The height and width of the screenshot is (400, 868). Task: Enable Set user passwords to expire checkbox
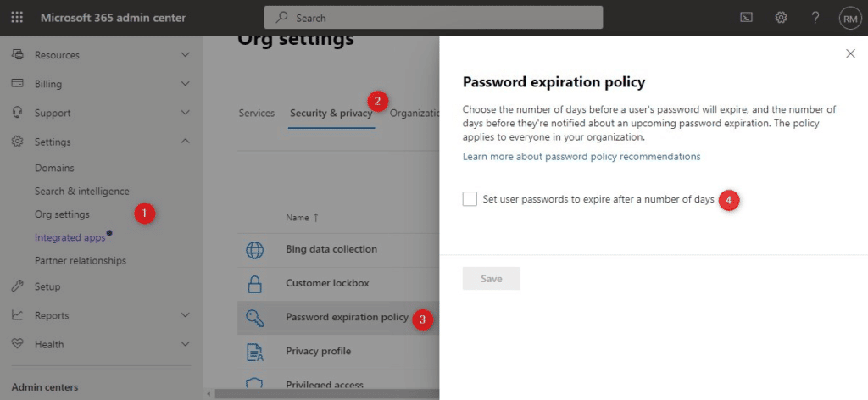pos(470,199)
